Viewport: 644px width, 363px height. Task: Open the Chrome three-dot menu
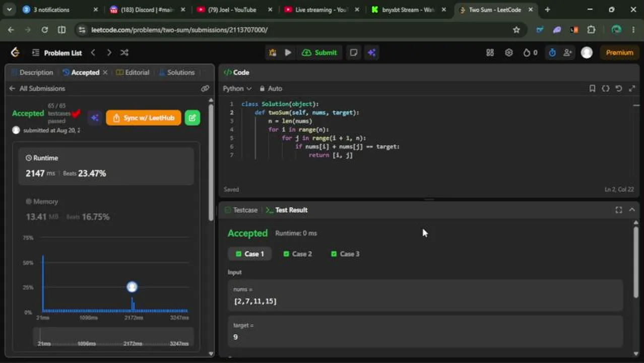[633, 30]
